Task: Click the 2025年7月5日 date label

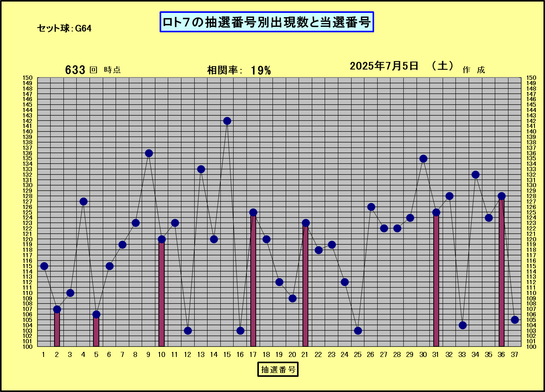Action: click(x=383, y=66)
